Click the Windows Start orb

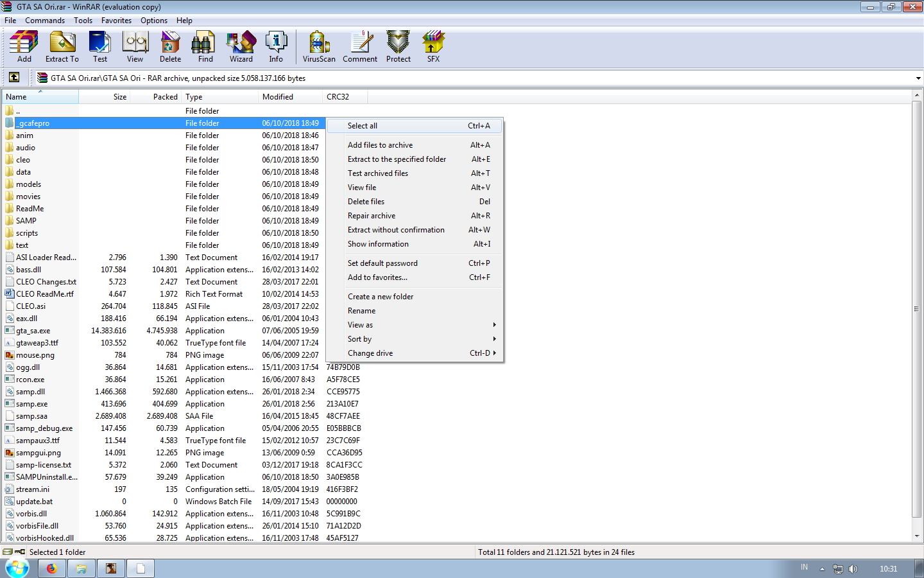17,568
